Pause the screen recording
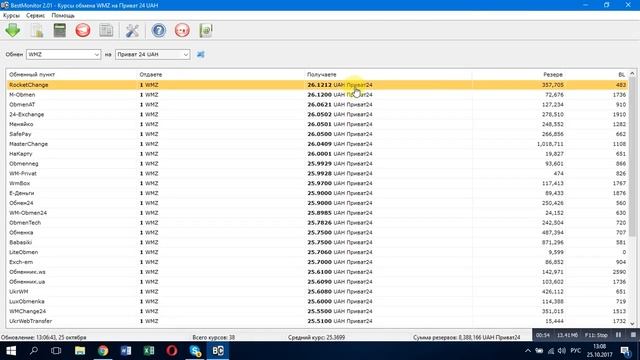The width and height of the screenshot is (640, 360). click(x=618, y=335)
